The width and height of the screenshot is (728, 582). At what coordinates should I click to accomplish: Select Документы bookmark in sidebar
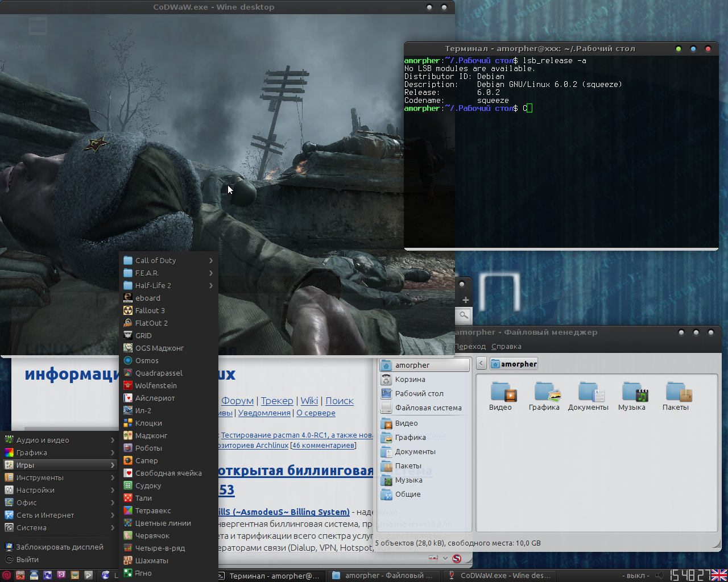[425, 451]
